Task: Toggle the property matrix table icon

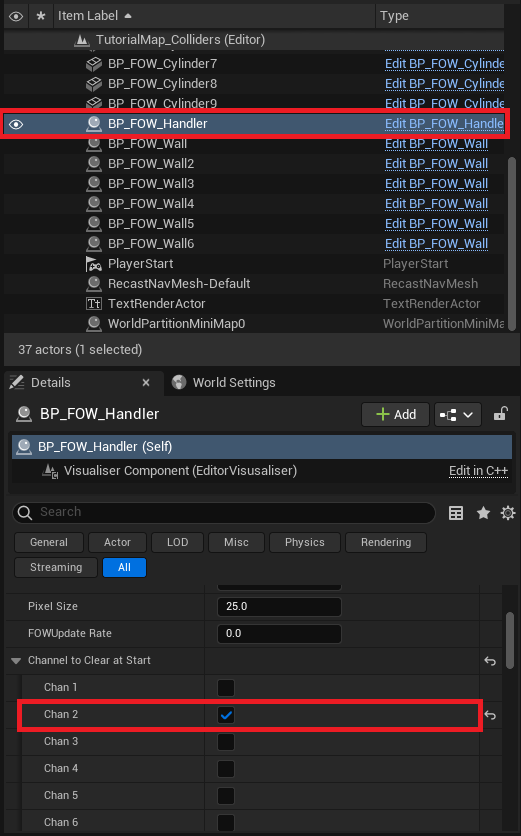Action: (456, 513)
